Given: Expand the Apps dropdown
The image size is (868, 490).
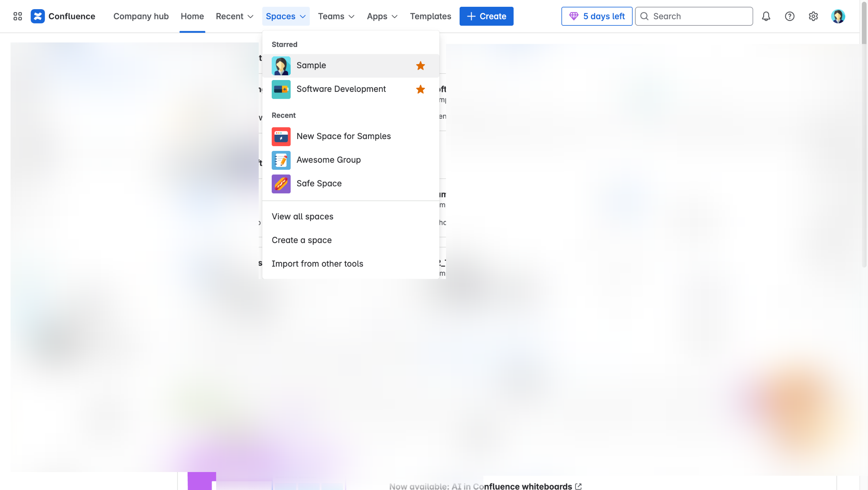Looking at the screenshot, I should 382,16.
